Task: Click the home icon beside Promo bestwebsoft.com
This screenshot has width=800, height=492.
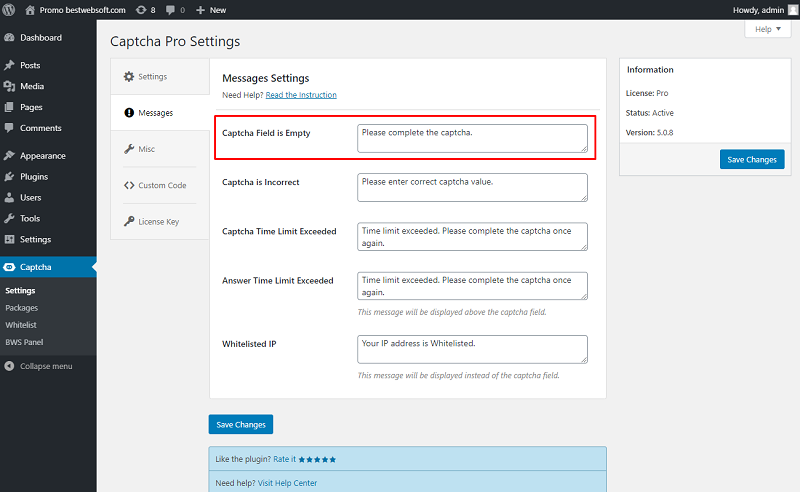Action: point(30,10)
